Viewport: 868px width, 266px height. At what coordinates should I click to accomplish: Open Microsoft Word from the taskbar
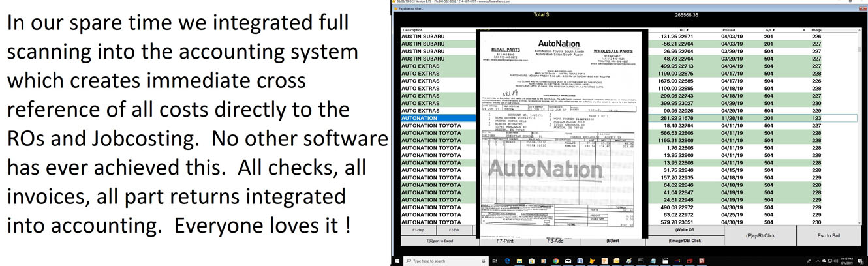(x=580, y=261)
